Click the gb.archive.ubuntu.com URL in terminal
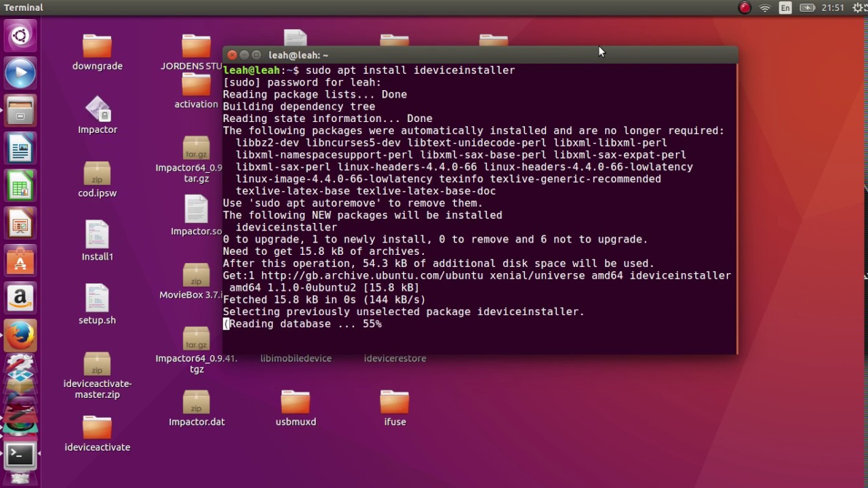This screenshot has width=868, height=488. [x=372, y=276]
